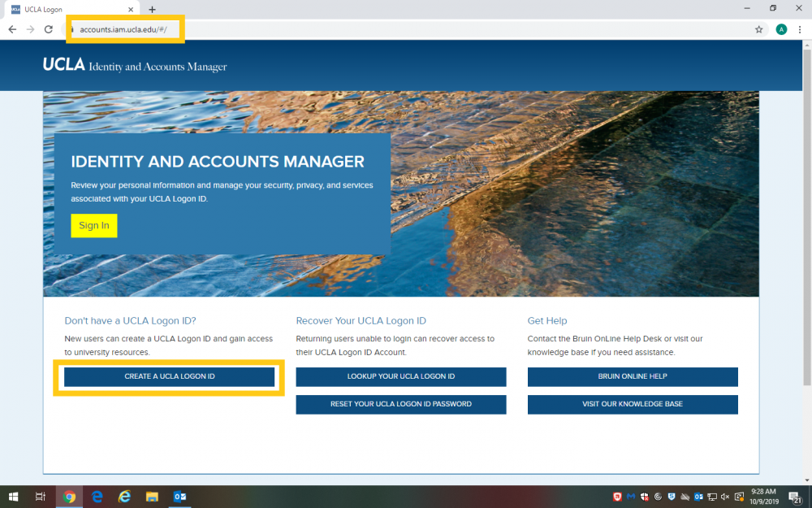This screenshot has width=812, height=508.
Task: Click the blue shield 5 tray icon
Action: point(672,497)
